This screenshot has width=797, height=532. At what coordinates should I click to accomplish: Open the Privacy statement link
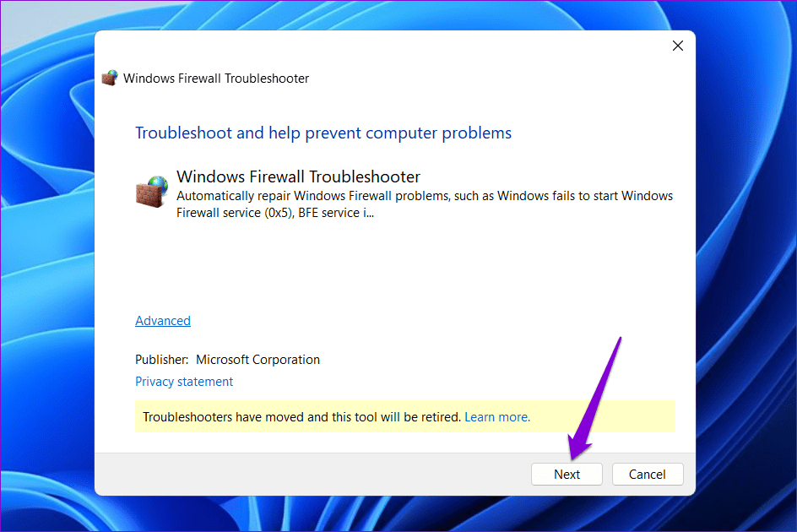click(x=184, y=382)
